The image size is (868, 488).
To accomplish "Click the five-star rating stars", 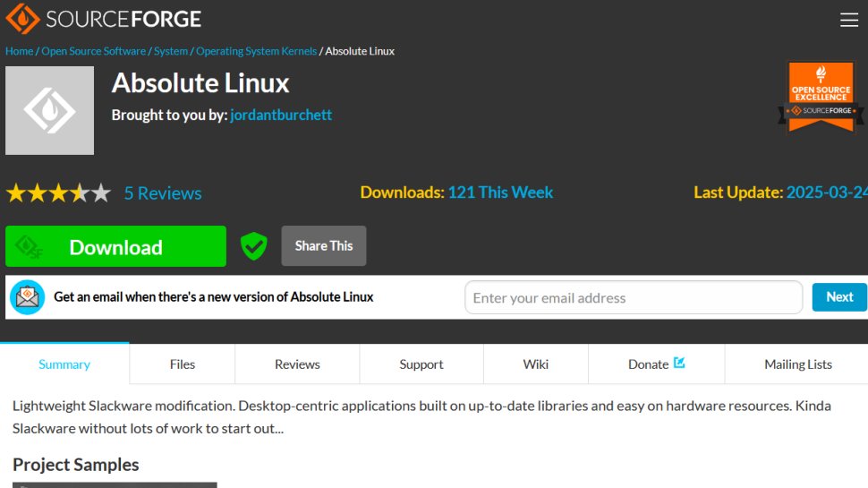I will [x=59, y=193].
